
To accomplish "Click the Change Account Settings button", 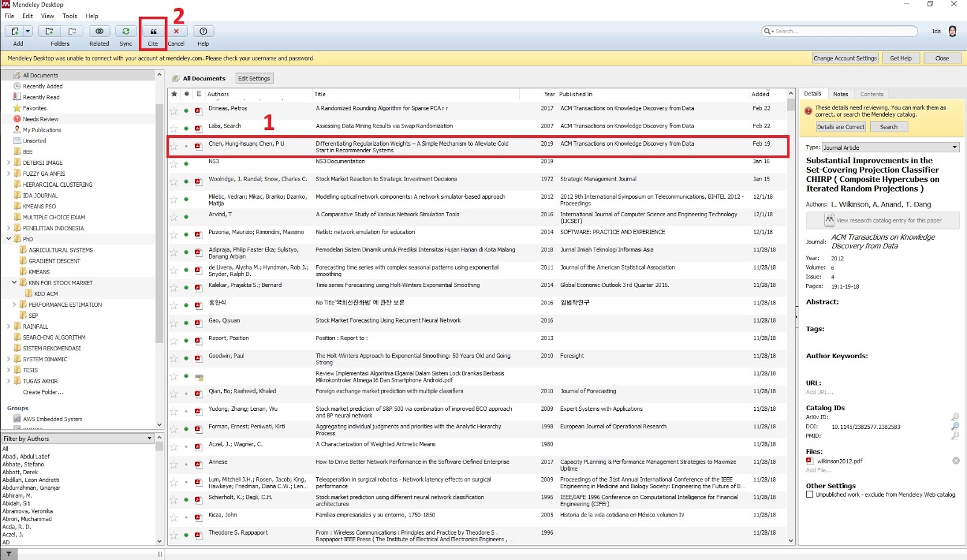I will 845,59.
